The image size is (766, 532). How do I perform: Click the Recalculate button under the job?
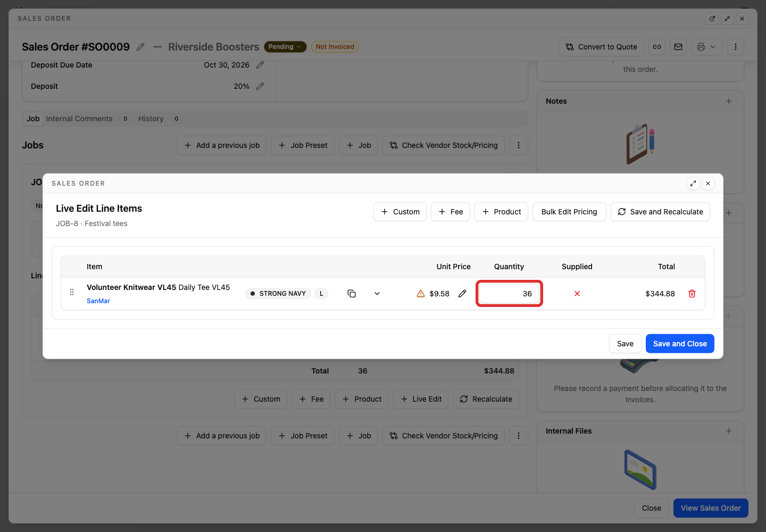pyautogui.click(x=486, y=399)
